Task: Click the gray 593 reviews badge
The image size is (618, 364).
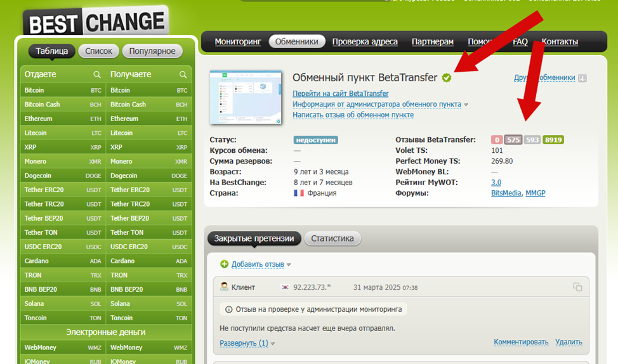Action: coord(532,140)
